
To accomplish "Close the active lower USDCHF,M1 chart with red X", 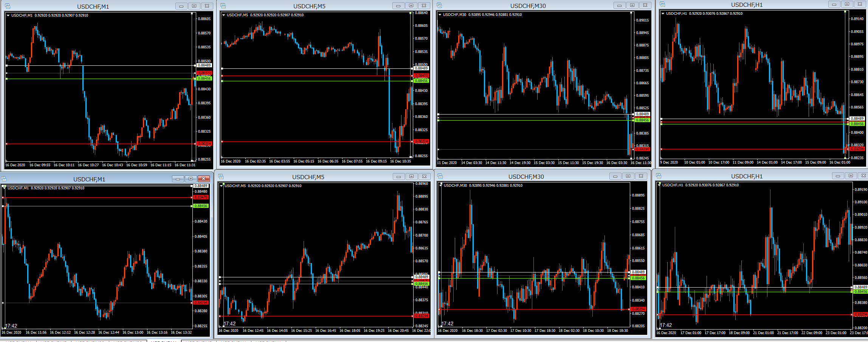I will (x=204, y=179).
